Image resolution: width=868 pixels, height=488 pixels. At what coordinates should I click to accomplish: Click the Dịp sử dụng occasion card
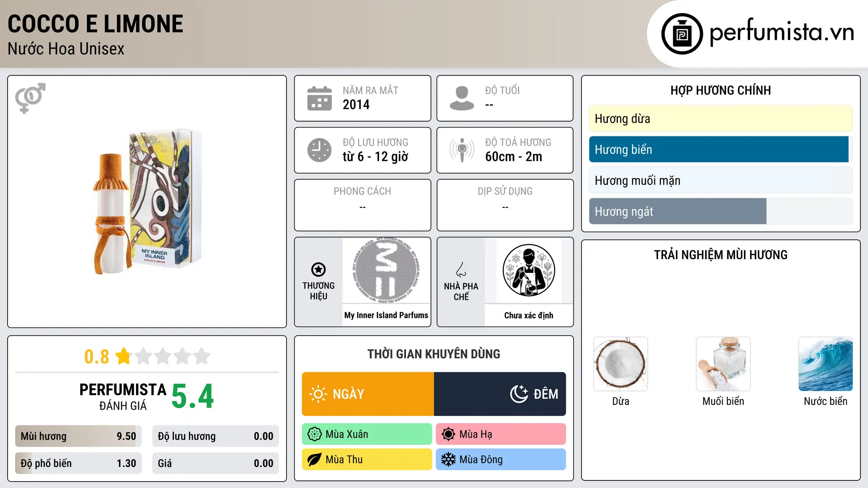pyautogui.click(x=505, y=205)
